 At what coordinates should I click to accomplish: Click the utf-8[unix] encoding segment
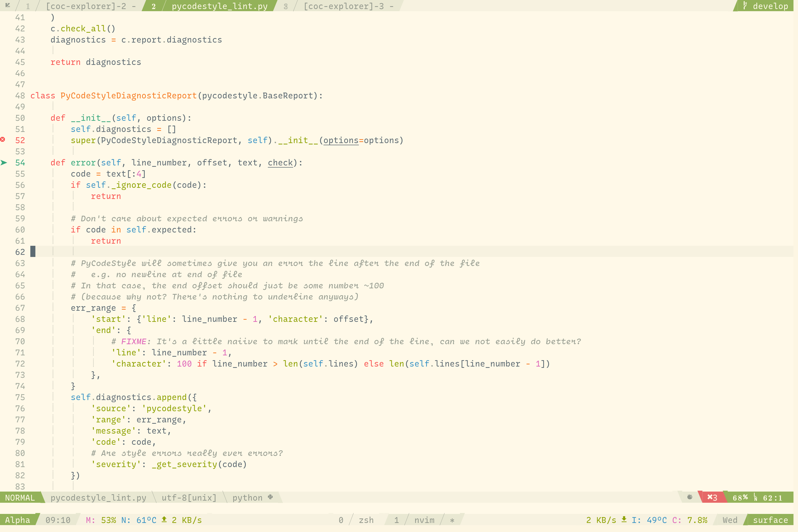coord(189,498)
